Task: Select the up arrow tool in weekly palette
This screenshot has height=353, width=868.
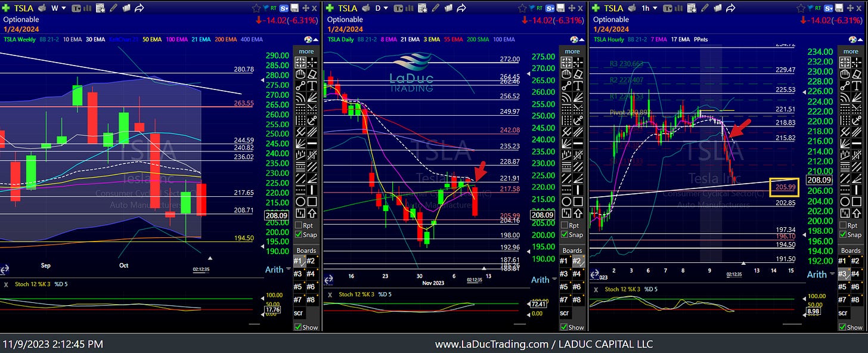Action: click(x=312, y=213)
